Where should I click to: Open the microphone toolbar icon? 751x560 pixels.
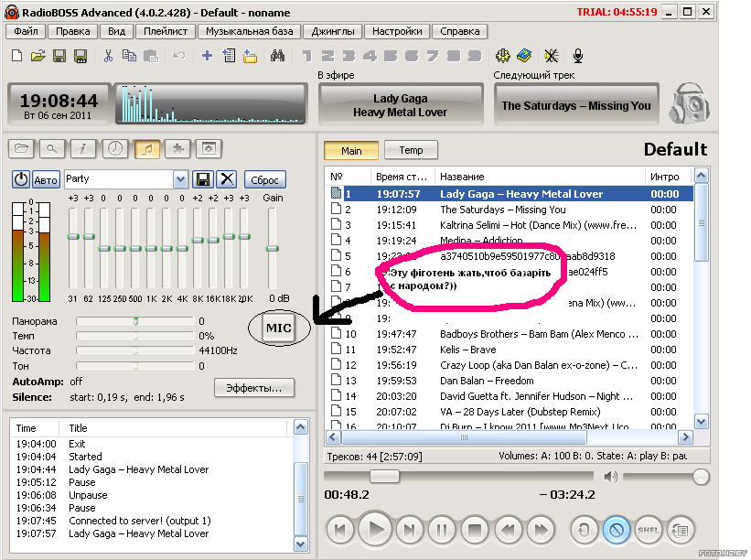tap(578, 56)
